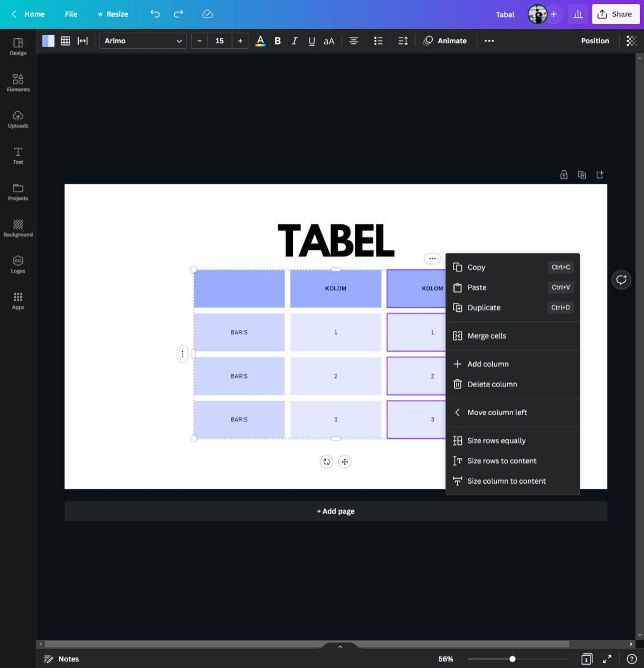This screenshot has width=644, height=668.
Task: Open the Elements panel in sidebar
Action: pos(18,83)
